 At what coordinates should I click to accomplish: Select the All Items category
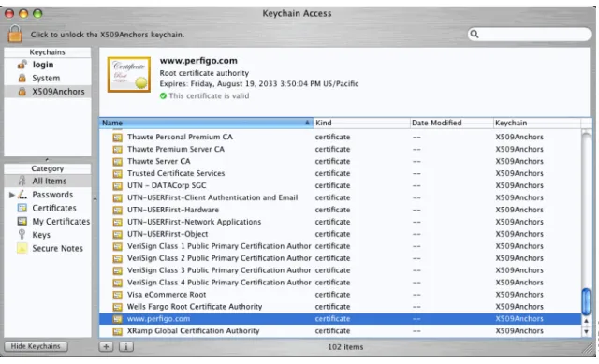tap(48, 181)
